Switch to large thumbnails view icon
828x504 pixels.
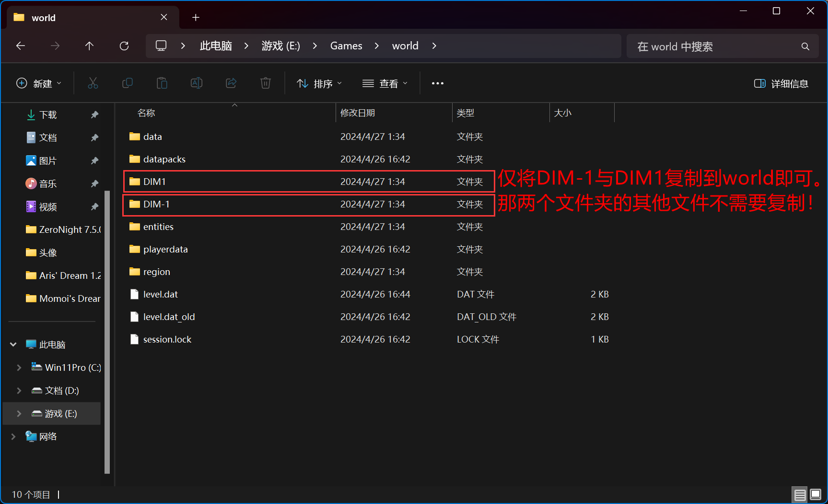pyautogui.click(x=816, y=494)
